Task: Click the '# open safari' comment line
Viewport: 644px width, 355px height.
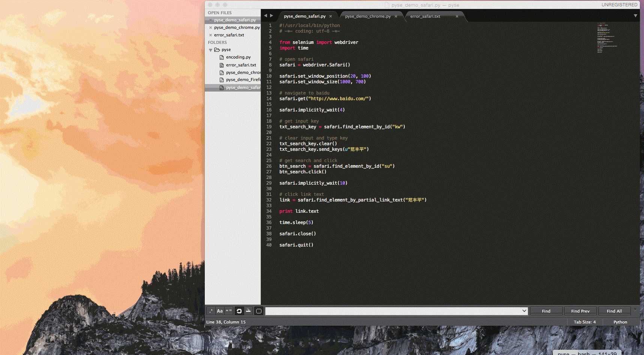Action: click(296, 59)
